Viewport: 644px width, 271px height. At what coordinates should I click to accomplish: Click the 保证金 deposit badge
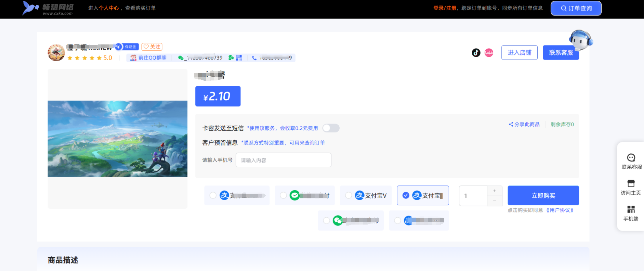pos(127,47)
